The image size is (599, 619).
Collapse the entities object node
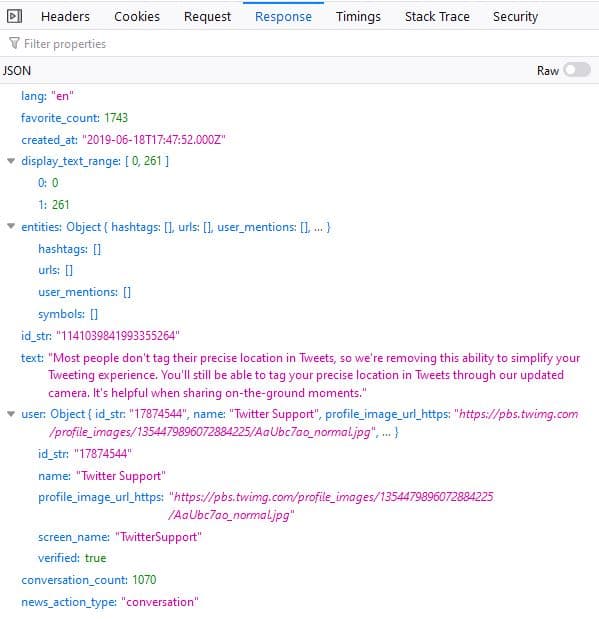pyautogui.click(x=11, y=227)
